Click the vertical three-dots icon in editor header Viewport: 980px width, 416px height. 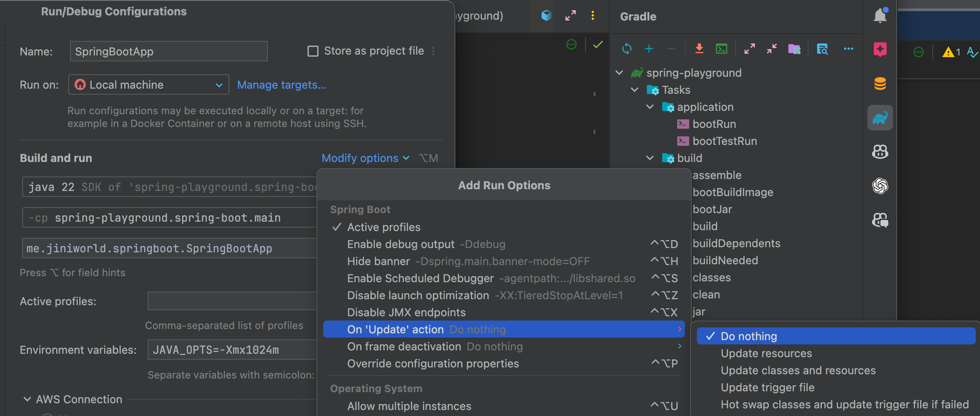click(x=593, y=15)
